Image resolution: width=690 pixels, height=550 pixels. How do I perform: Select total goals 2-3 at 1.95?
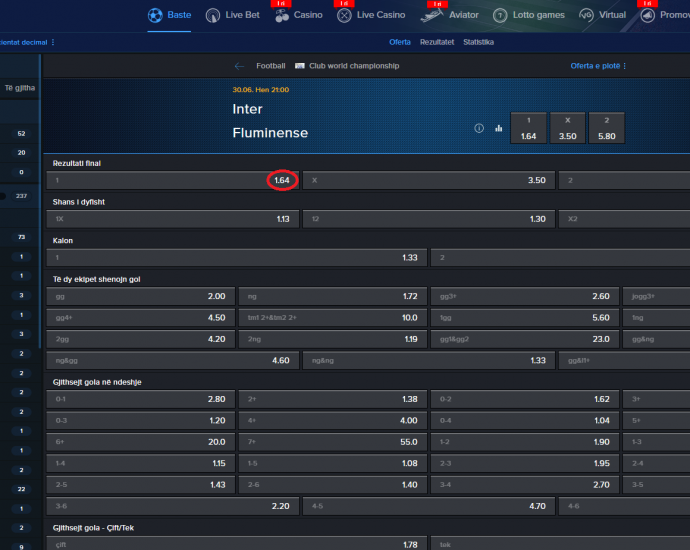(x=525, y=463)
